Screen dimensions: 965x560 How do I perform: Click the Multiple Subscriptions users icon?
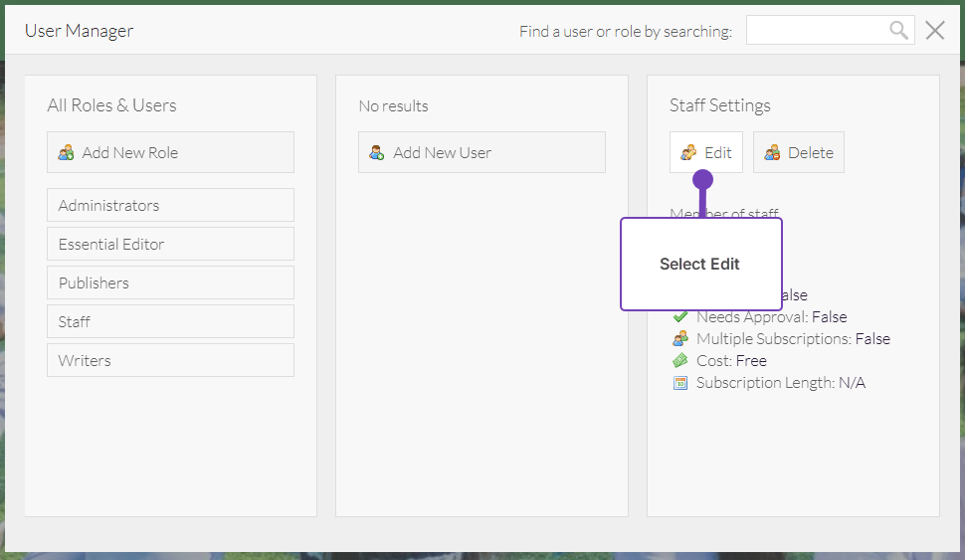680,339
